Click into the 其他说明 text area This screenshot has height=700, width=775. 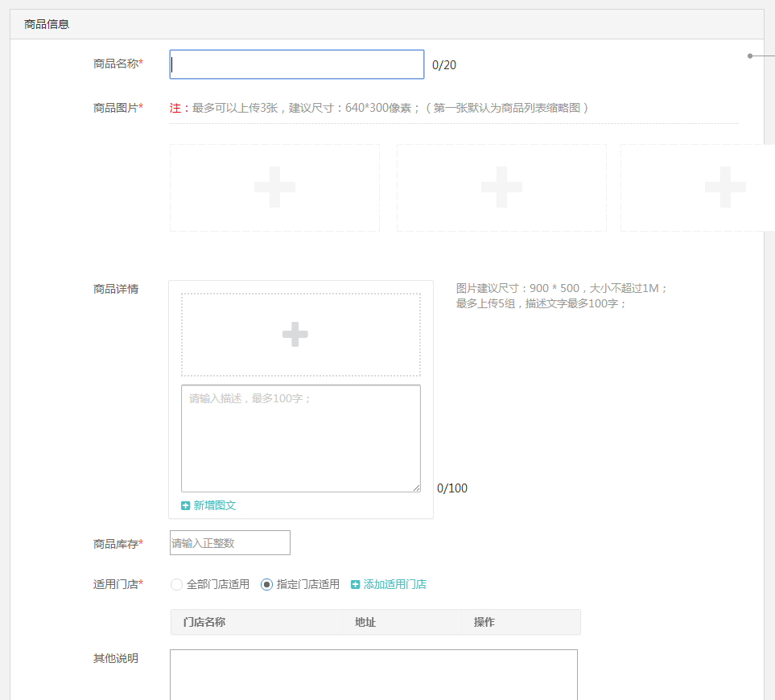pos(373,674)
